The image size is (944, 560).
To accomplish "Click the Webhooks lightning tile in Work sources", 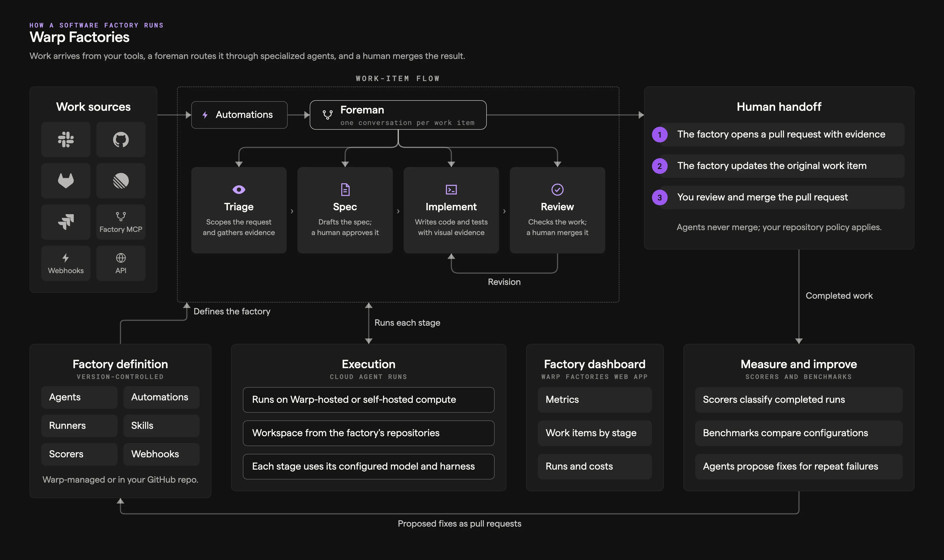I will point(66,263).
